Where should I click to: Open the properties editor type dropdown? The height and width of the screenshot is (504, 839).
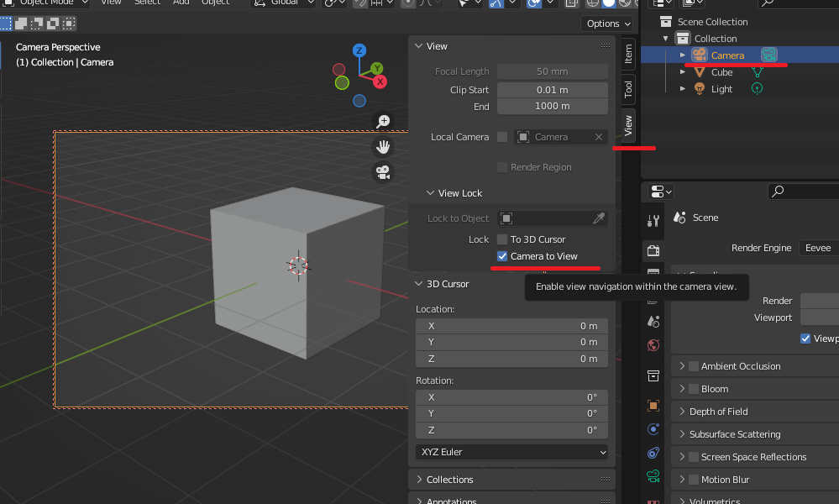point(661,191)
